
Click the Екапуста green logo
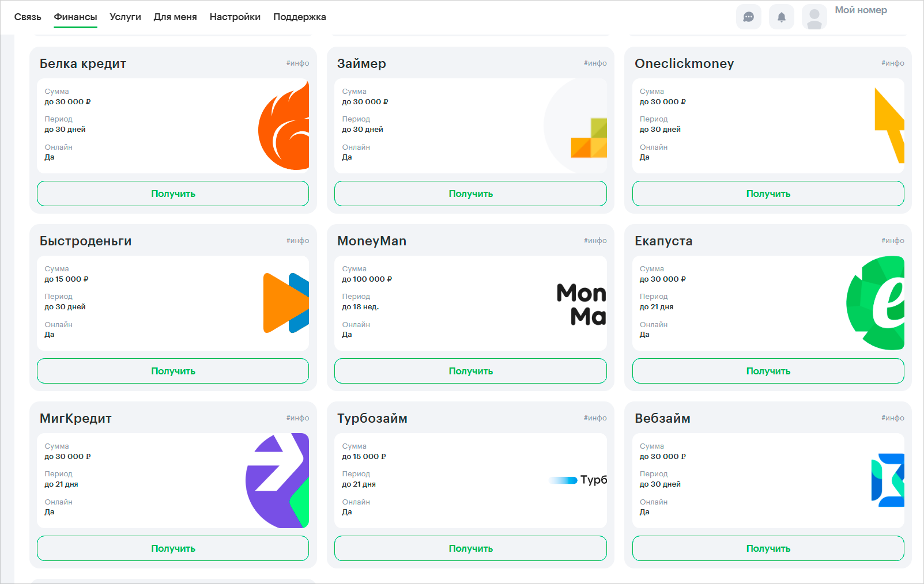pos(876,303)
